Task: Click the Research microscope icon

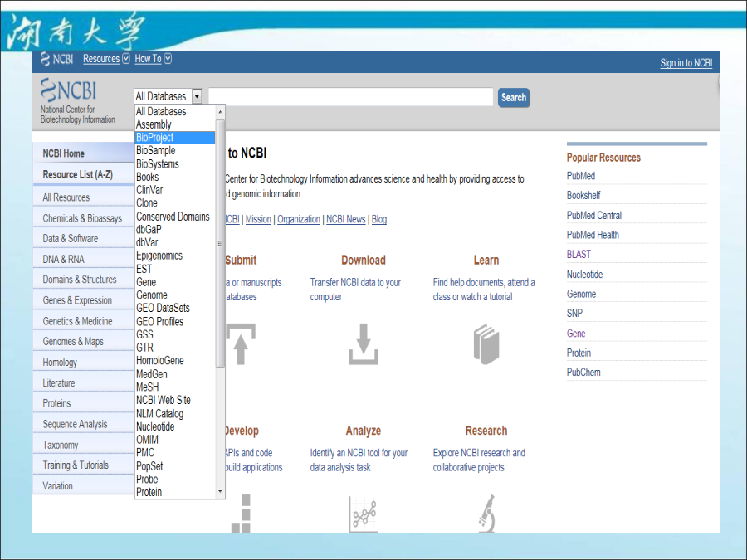Action: point(487,514)
